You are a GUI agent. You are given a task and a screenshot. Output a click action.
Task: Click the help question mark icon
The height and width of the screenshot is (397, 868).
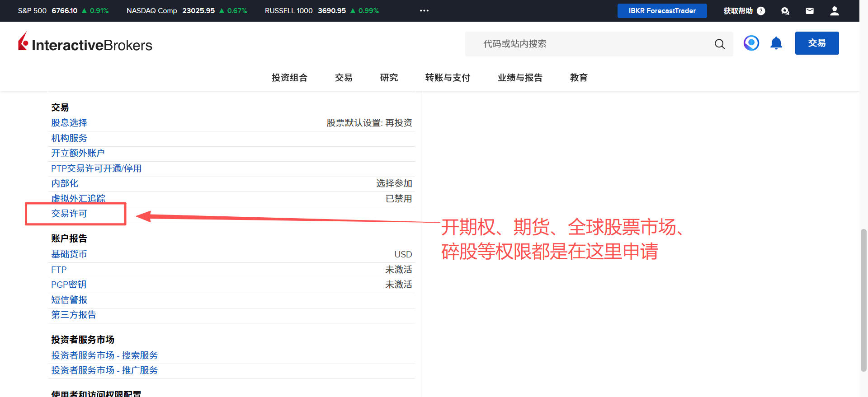pyautogui.click(x=761, y=11)
